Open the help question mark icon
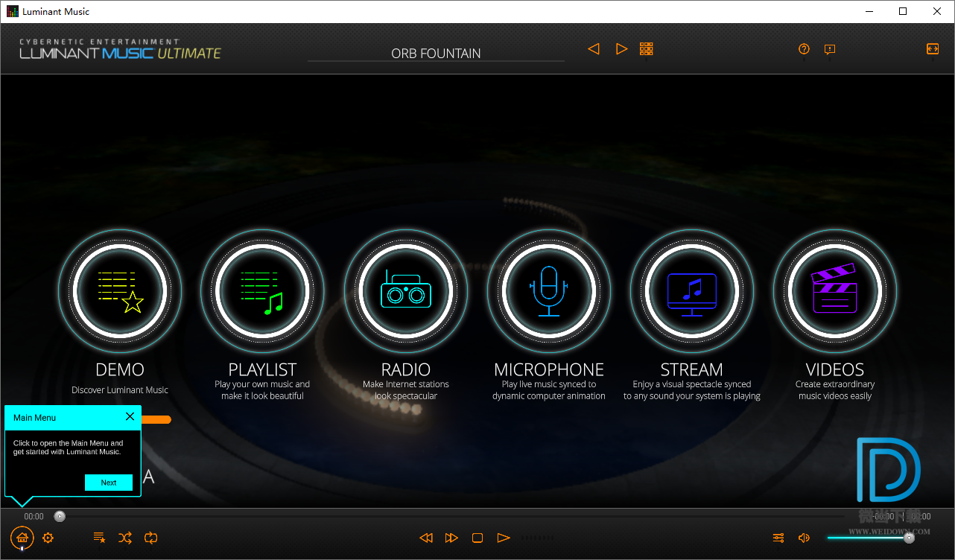The image size is (955, 560). [804, 49]
